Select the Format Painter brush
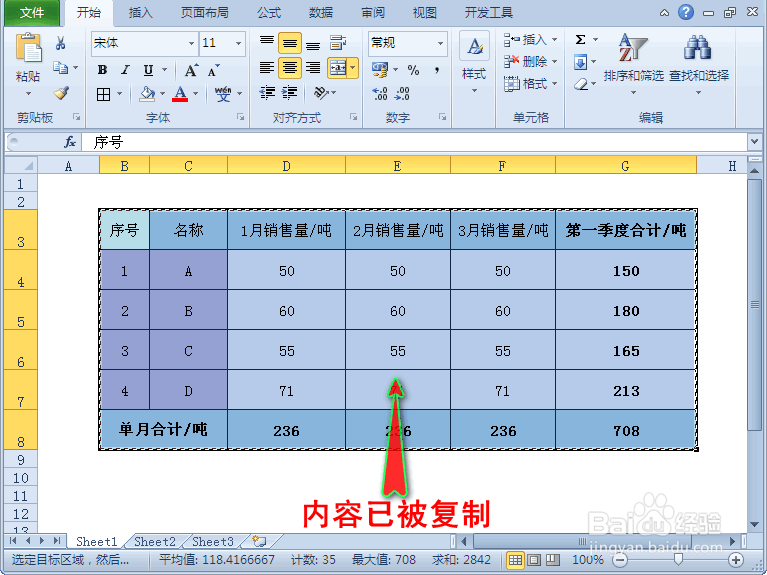 61,92
